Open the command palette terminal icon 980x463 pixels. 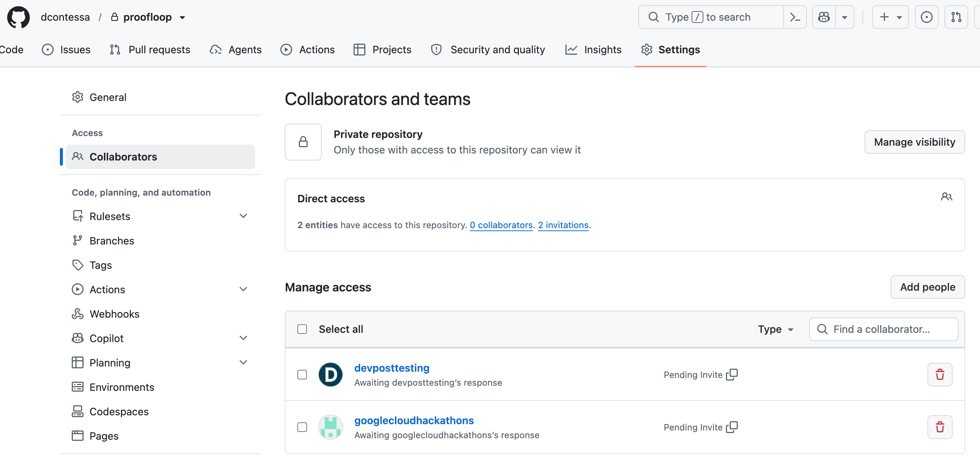click(795, 17)
